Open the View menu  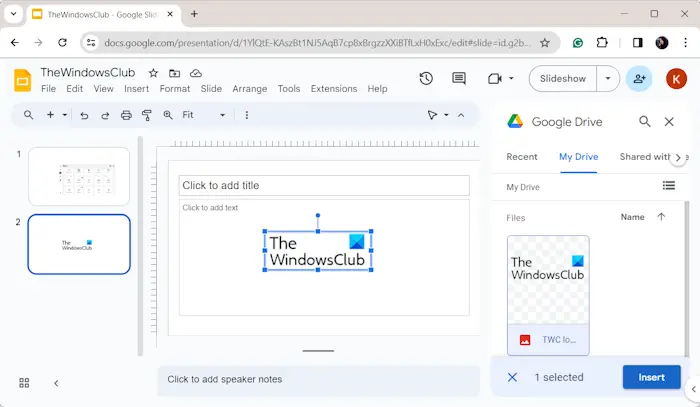(103, 89)
